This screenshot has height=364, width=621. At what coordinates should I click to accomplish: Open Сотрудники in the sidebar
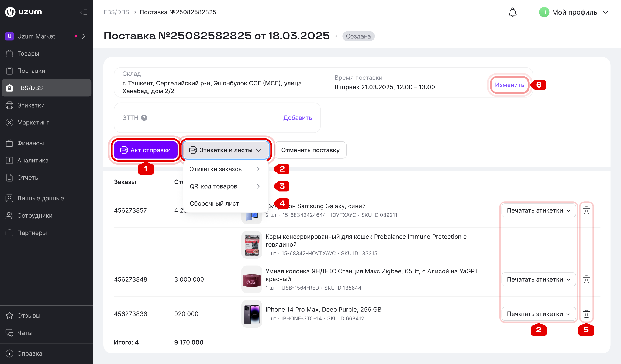pyautogui.click(x=46, y=216)
